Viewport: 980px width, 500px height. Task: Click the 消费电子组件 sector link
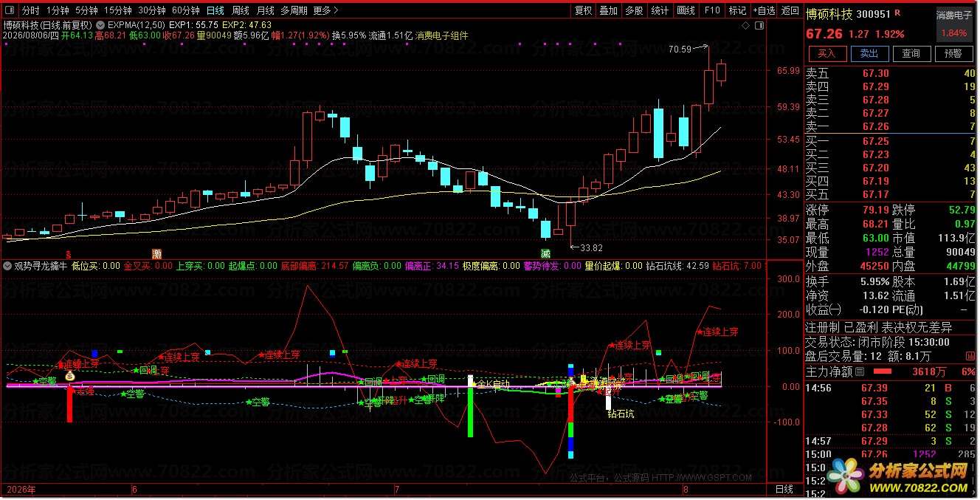click(441, 35)
